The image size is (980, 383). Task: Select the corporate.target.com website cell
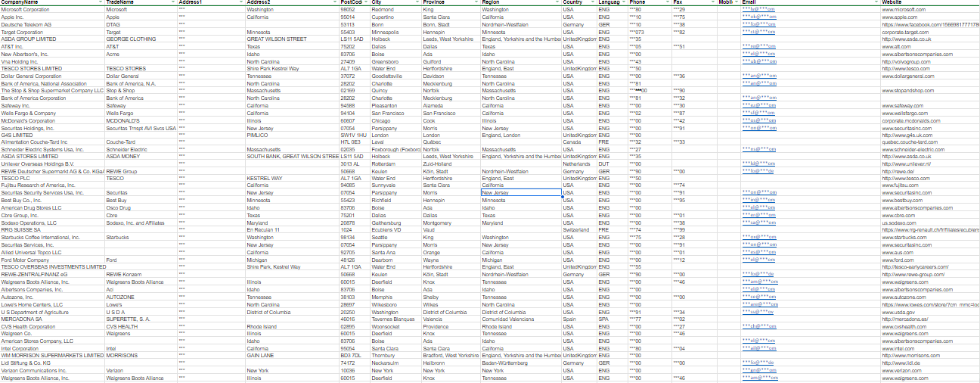point(930,33)
